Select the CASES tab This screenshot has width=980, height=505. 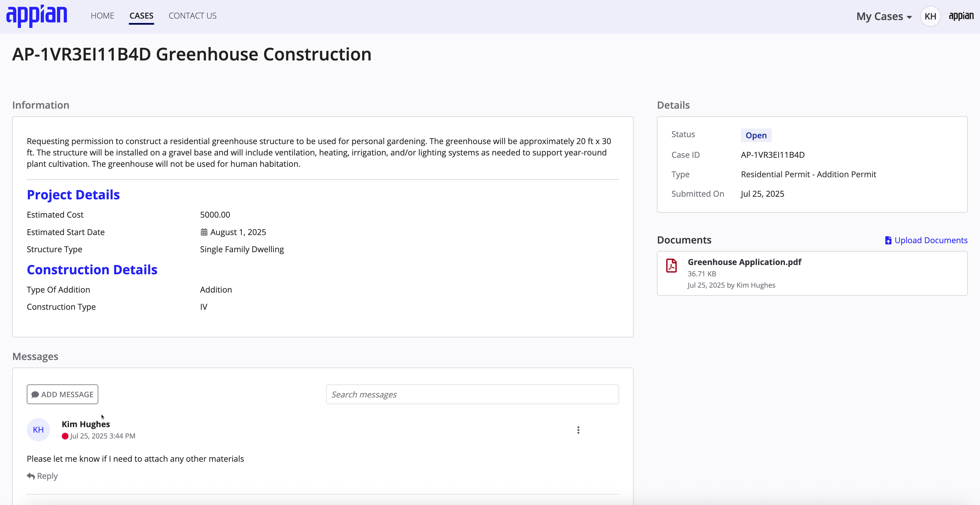141,16
